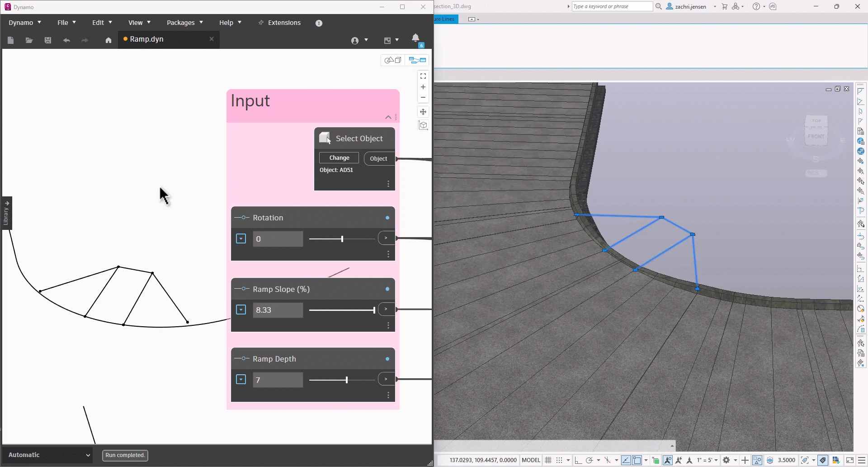The width and height of the screenshot is (868, 467).
Task: Click the Change button in Select Object
Action: (x=339, y=158)
